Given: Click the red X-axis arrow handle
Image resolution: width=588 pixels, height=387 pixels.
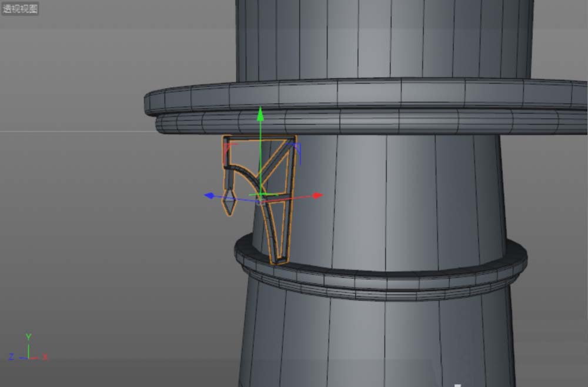Looking at the screenshot, I should tap(318, 195).
